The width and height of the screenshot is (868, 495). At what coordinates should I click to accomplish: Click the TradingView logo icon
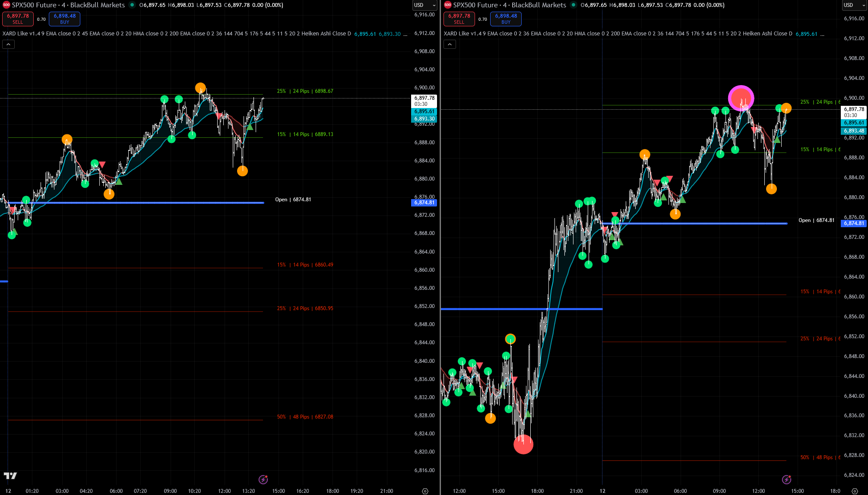coord(10,476)
